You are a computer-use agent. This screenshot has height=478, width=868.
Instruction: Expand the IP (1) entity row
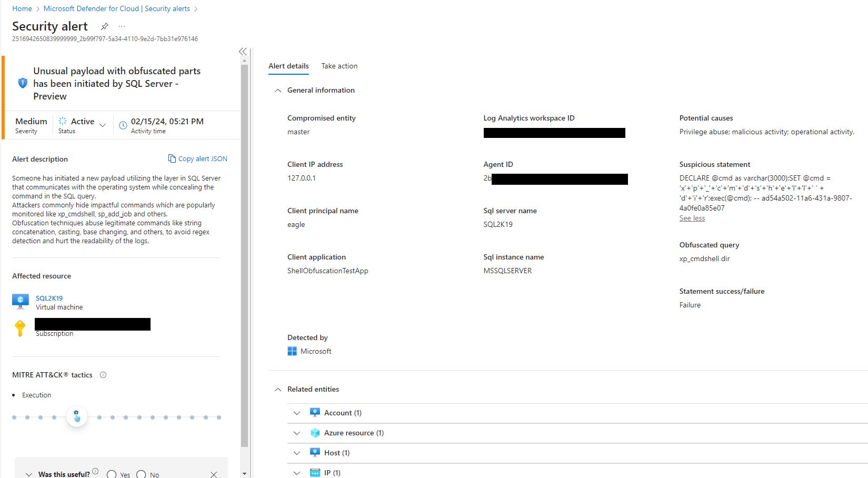coord(297,473)
